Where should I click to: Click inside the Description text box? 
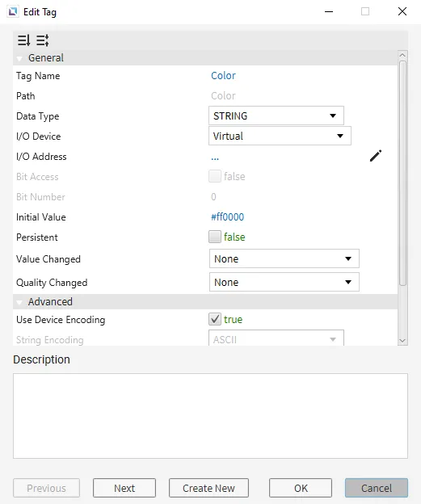[210, 416]
